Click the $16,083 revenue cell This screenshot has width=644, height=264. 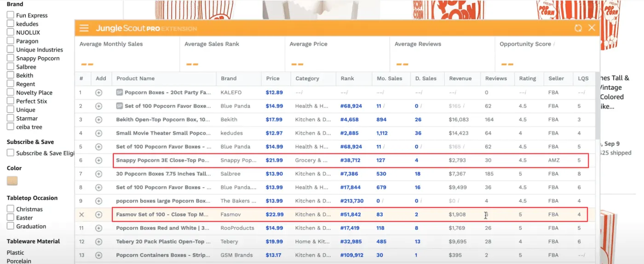(x=459, y=120)
